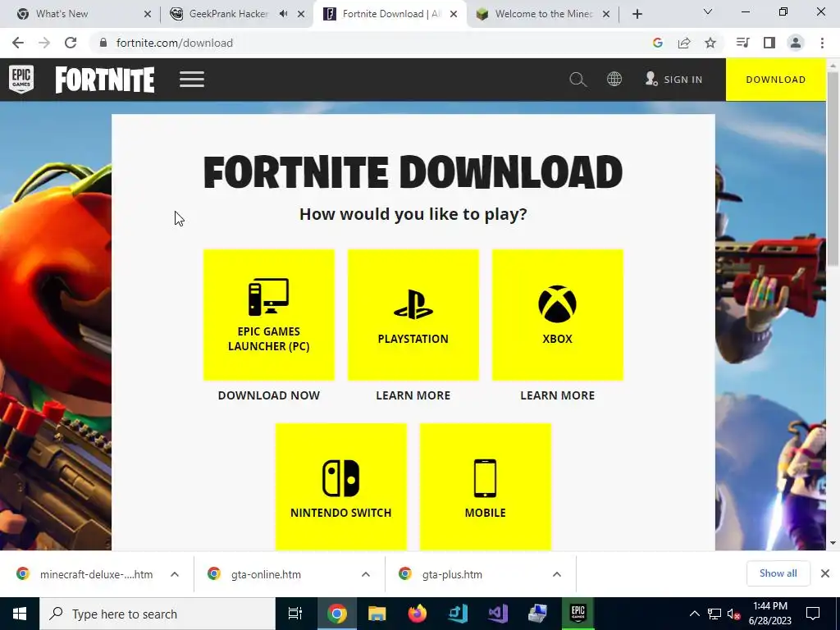Select the Xbox tile

(x=558, y=315)
